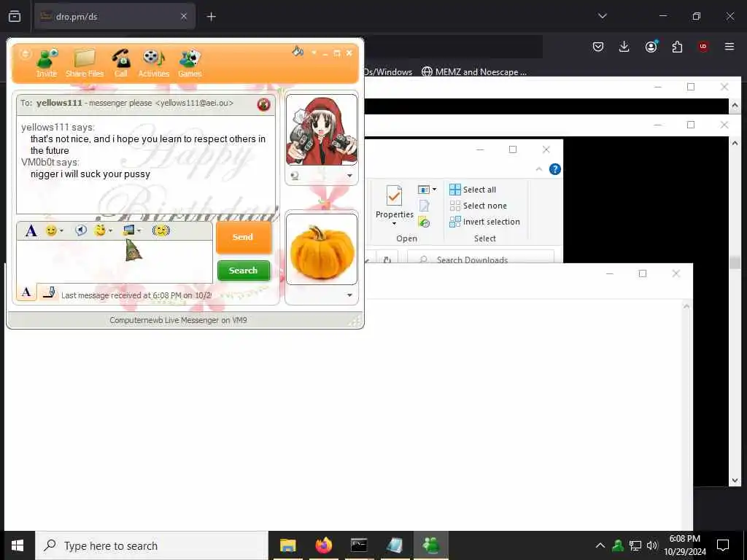The width and height of the screenshot is (747, 560).
Task: Click the Search Downloads box
Action: 480,258
